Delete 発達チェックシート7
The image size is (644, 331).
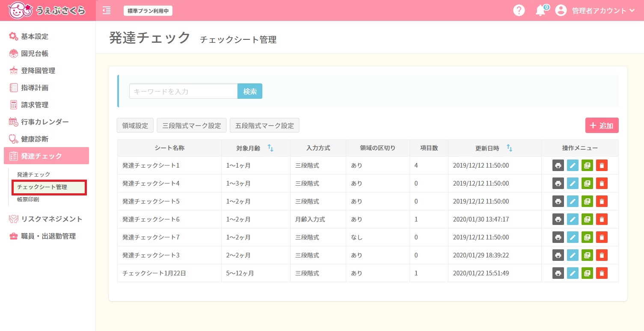click(x=602, y=237)
